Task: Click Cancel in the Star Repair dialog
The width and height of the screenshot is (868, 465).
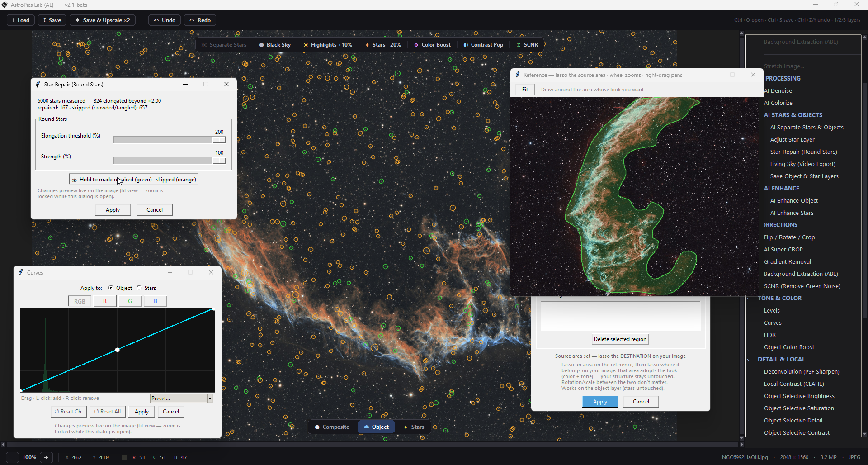Action: [x=155, y=210]
